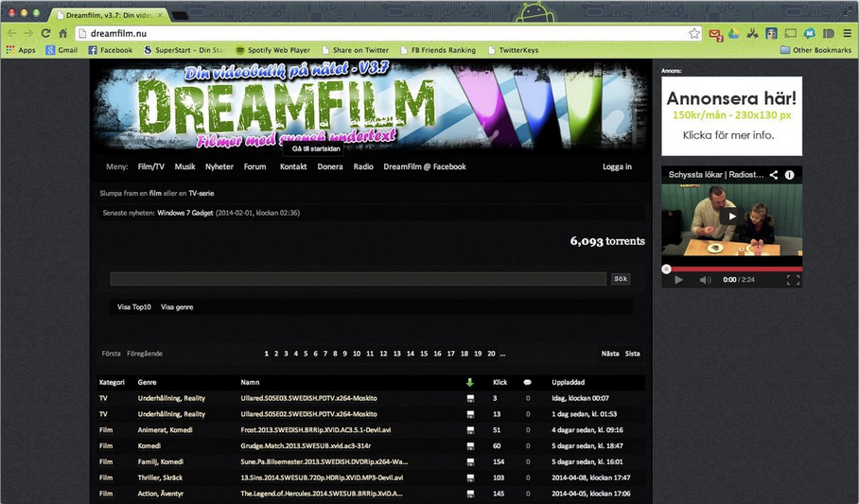Click the browser forward arrow
Viewport: 859px width, 504px height.
(28, 33)
